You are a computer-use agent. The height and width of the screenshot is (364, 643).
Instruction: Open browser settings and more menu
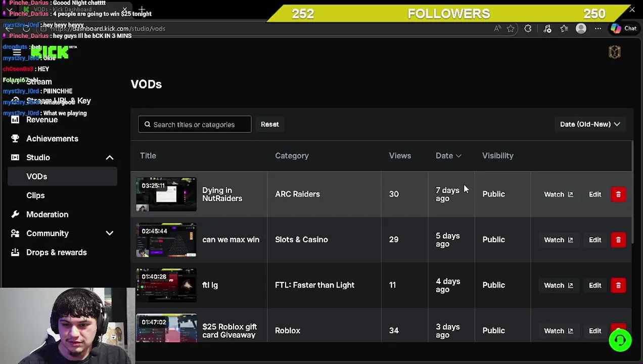[x=598, y=29]
